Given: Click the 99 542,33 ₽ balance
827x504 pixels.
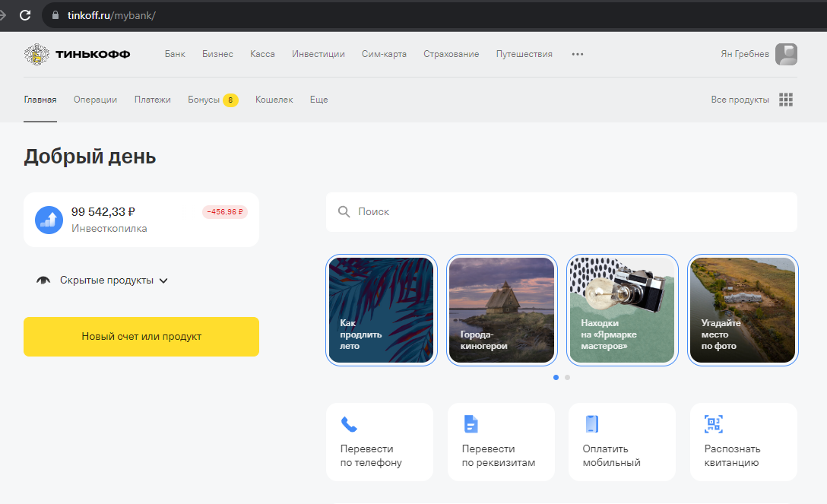Looking at the screenshot, I should [103, 212].
